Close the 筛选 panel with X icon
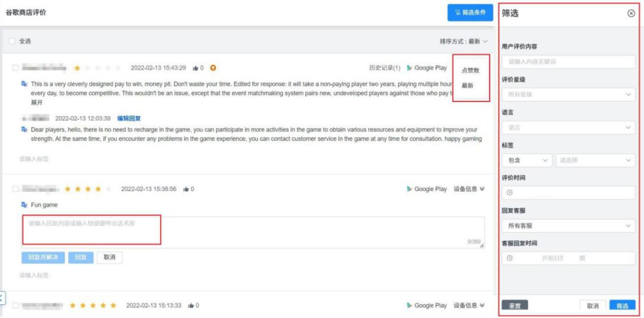The height and width of the screenshot is (318, 644). 631,13
